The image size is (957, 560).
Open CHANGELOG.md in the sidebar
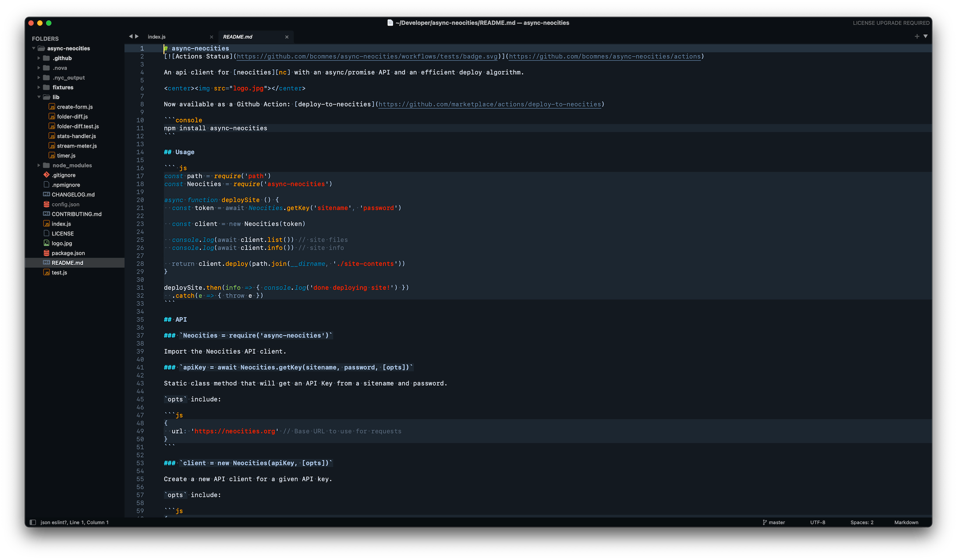click(x=73, y=194)
